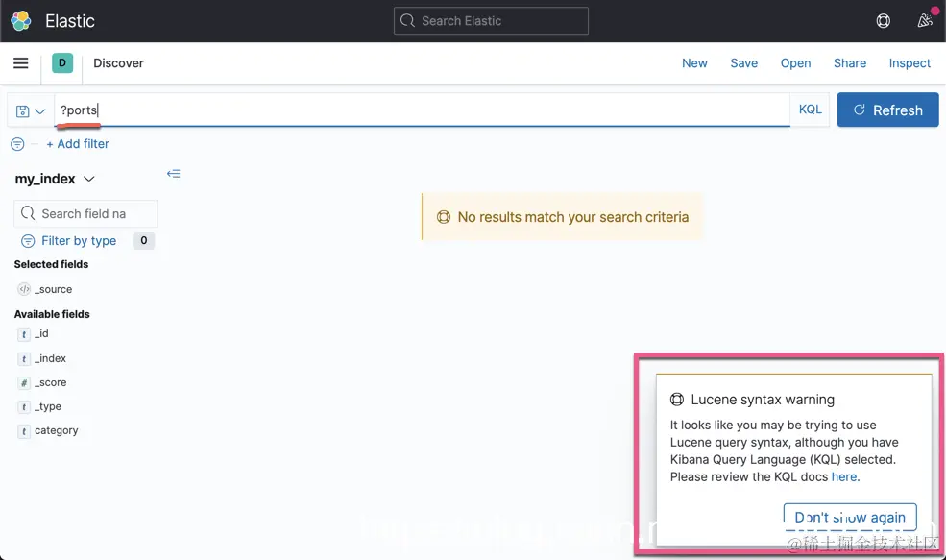Click + Add filter link
The width and height of the screenshot is (946, 560).
pyautogui.click(x=78, y=144)
